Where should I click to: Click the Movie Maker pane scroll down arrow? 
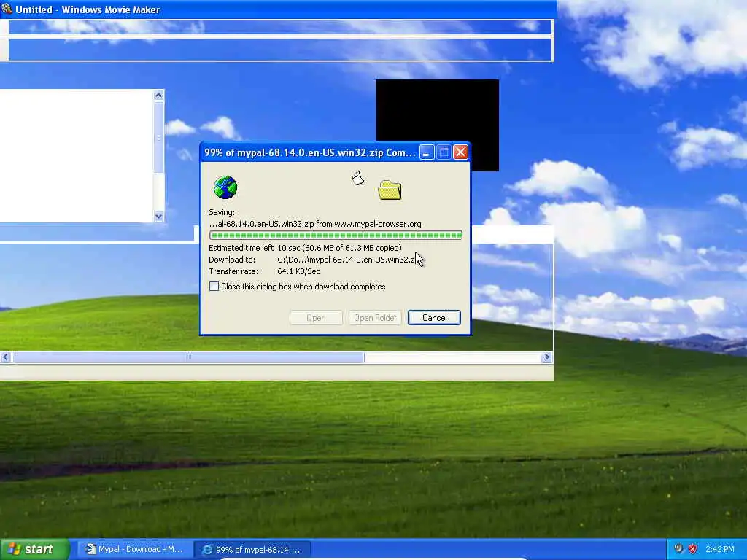pos(158,216)
